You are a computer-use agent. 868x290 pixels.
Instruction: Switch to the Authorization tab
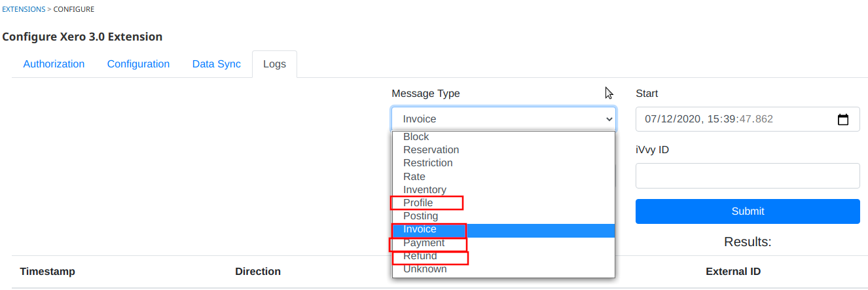pyautogui.click(x=54, y=64)
